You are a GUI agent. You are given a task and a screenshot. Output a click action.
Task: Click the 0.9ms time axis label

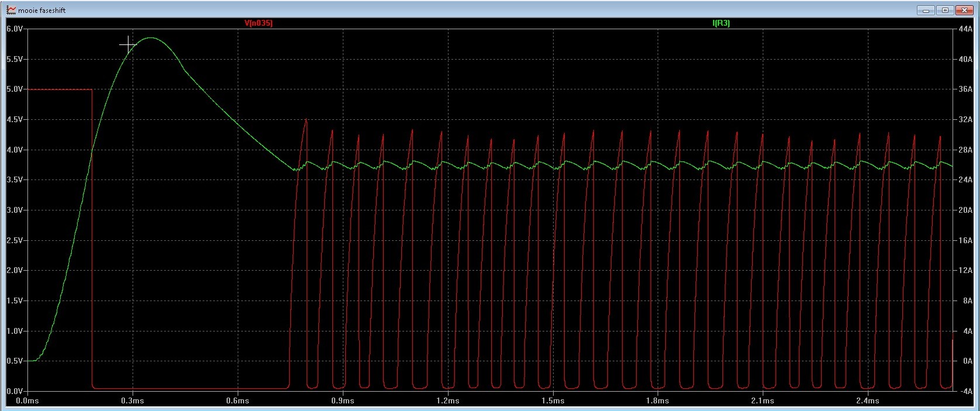click(343, 401)
